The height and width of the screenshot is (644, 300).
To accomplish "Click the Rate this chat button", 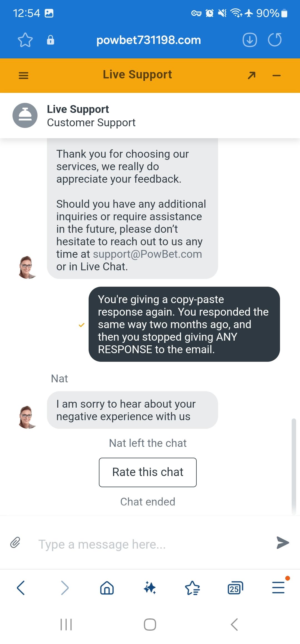I will tap(148, 472).
